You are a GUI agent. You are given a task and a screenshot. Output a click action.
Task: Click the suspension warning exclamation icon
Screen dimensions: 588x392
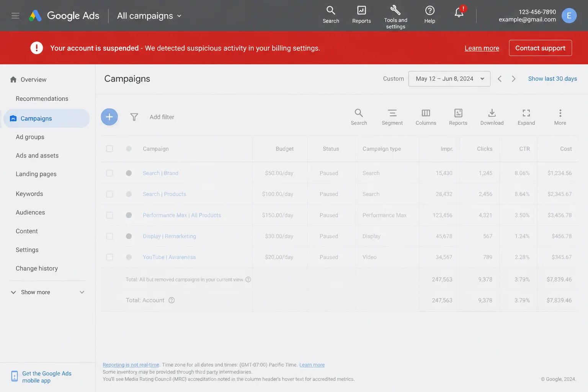(x=37, y=48)
